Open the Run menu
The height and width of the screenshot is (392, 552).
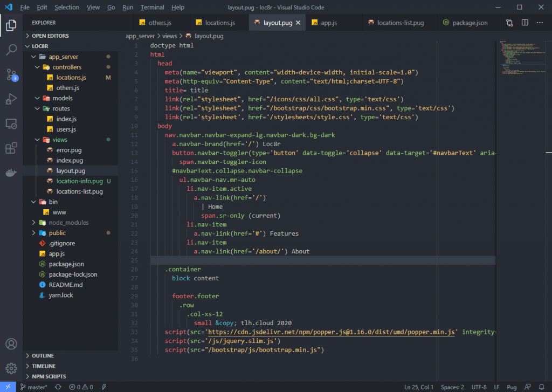pos(128,7)
